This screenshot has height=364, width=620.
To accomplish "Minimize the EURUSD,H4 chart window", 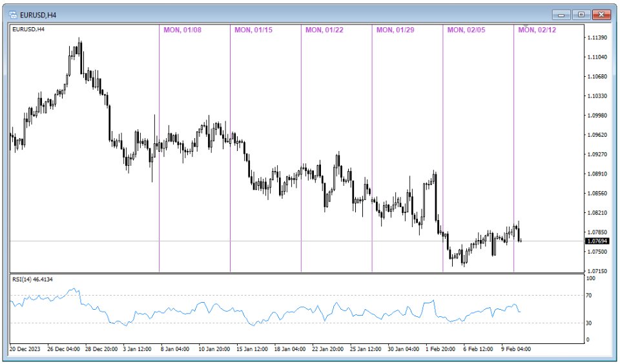I will [561, 15].
